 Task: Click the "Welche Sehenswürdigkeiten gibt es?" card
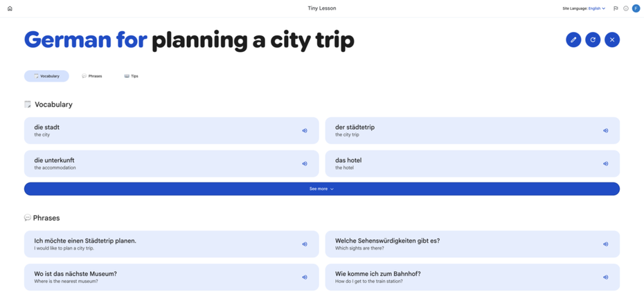[472, 244]
